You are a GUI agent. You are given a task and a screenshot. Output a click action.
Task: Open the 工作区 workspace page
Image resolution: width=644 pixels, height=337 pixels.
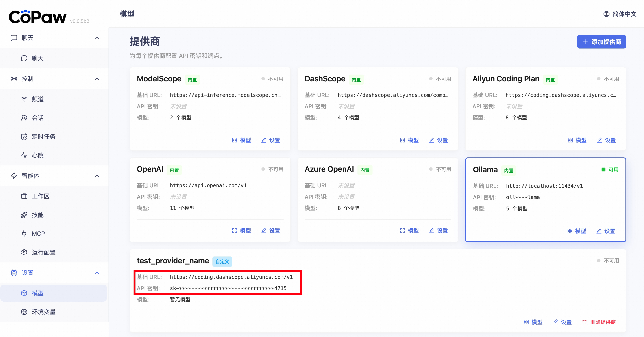tap(40, 196)
